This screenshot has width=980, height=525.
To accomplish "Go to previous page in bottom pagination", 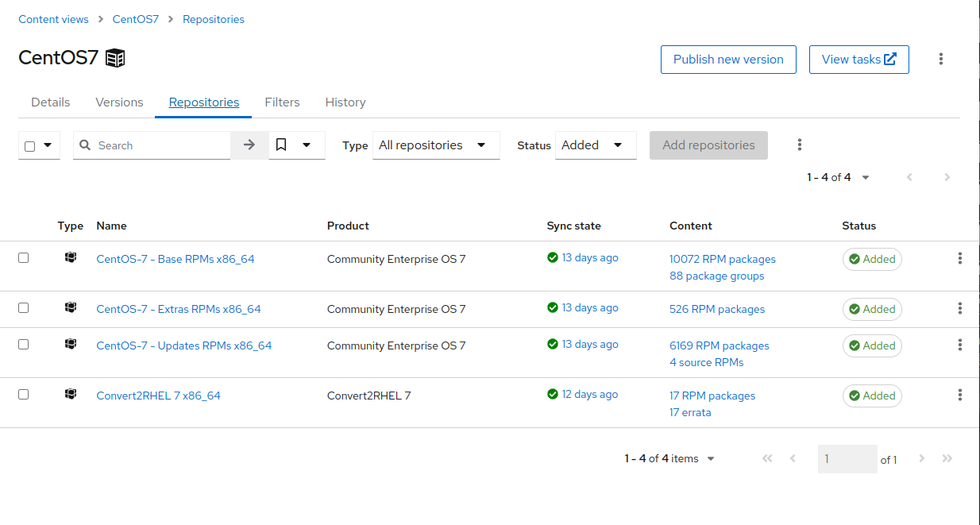I will [793, 458].
